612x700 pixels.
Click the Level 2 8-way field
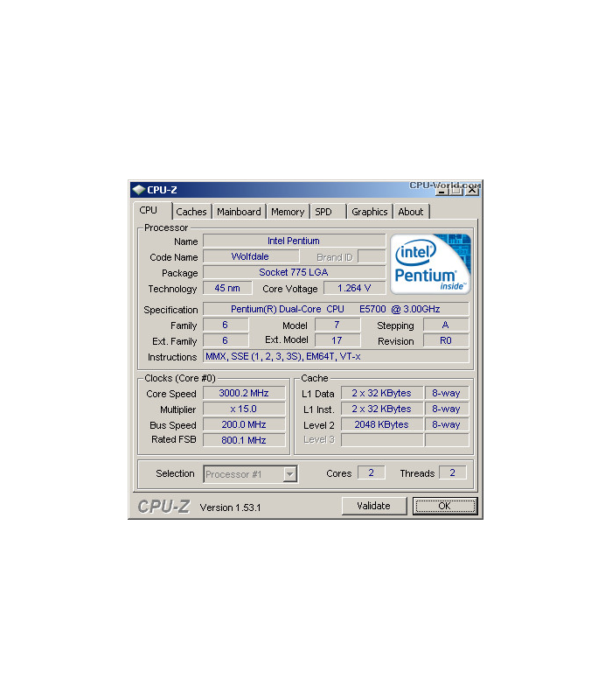coord(447,424)
